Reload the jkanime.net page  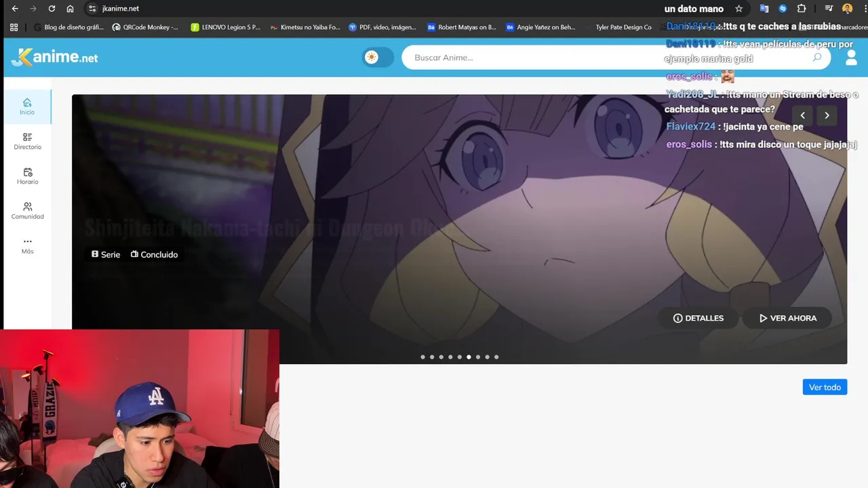[52, 9]
